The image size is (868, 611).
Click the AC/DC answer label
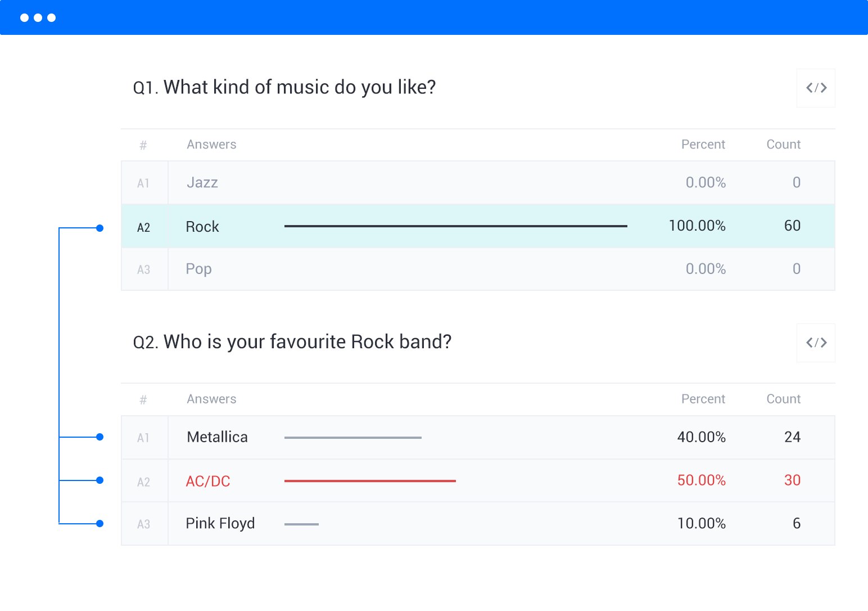tap(207, 480)
